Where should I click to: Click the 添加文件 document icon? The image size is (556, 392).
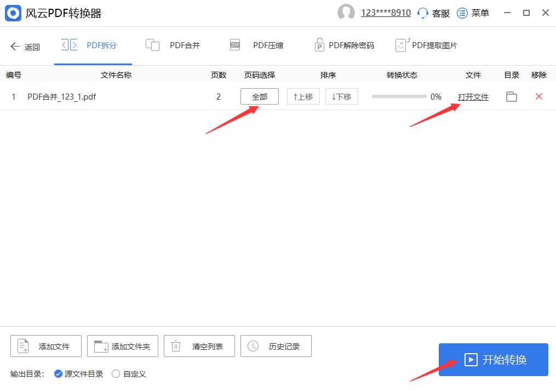point(23,346)
